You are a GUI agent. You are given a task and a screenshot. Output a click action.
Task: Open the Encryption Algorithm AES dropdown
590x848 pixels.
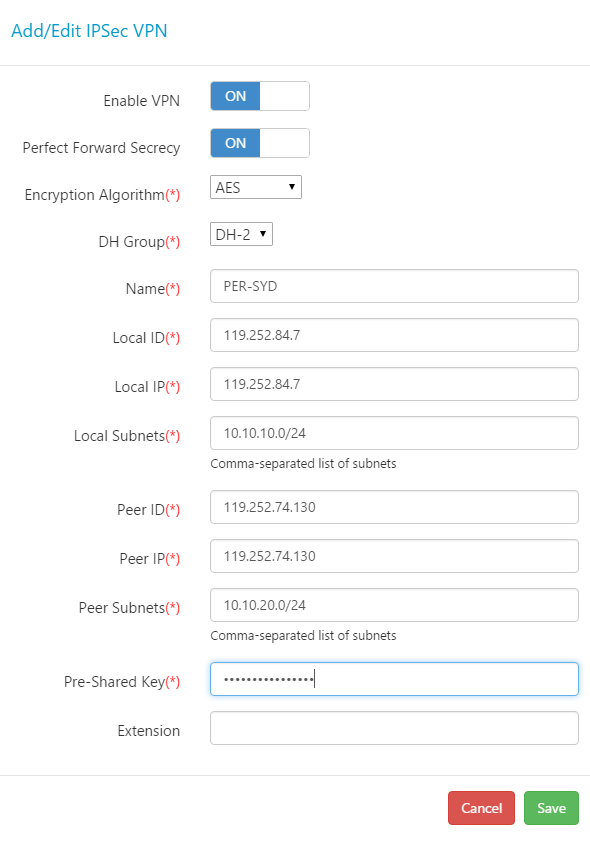(256, 188)
